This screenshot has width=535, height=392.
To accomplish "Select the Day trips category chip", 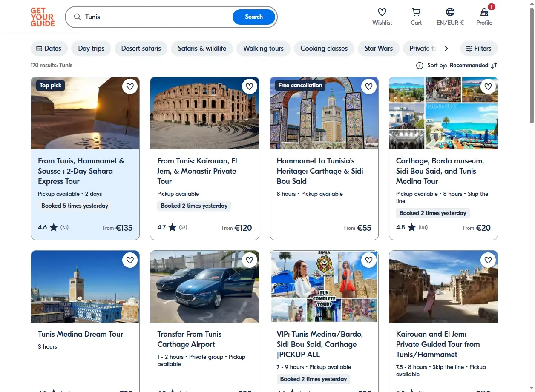I will 91,49.
